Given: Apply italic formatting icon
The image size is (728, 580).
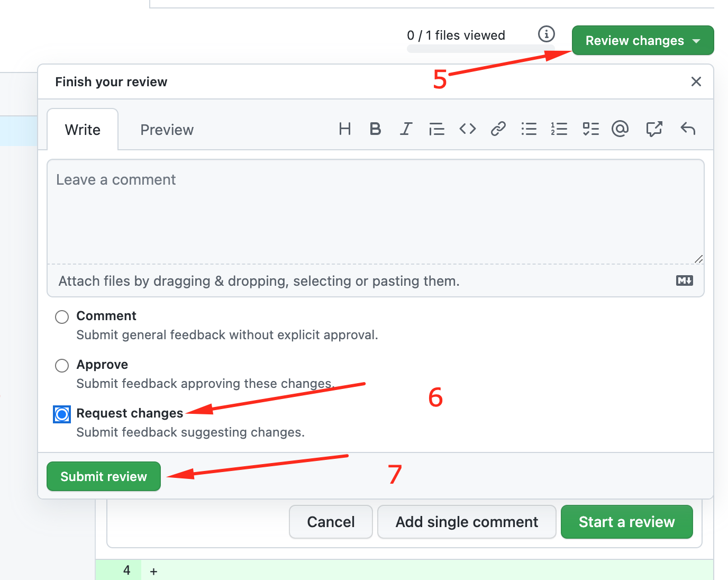Looking at the screenshot, I should (406, 129).
